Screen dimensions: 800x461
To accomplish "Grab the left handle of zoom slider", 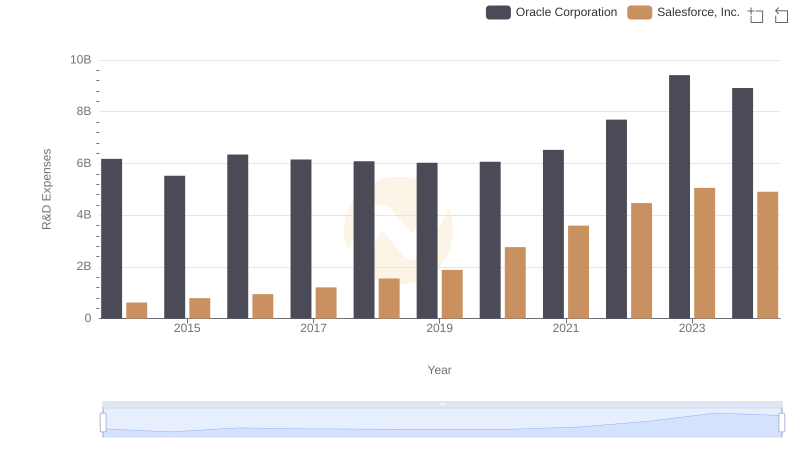I will point(103,423).
